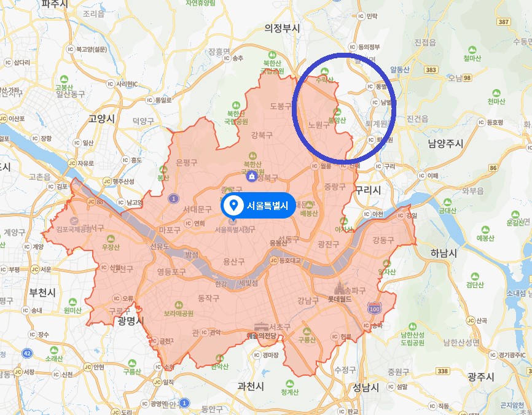Click the 남양주시 city label
This screenshot has width=532, height=415.
point(446,144)
